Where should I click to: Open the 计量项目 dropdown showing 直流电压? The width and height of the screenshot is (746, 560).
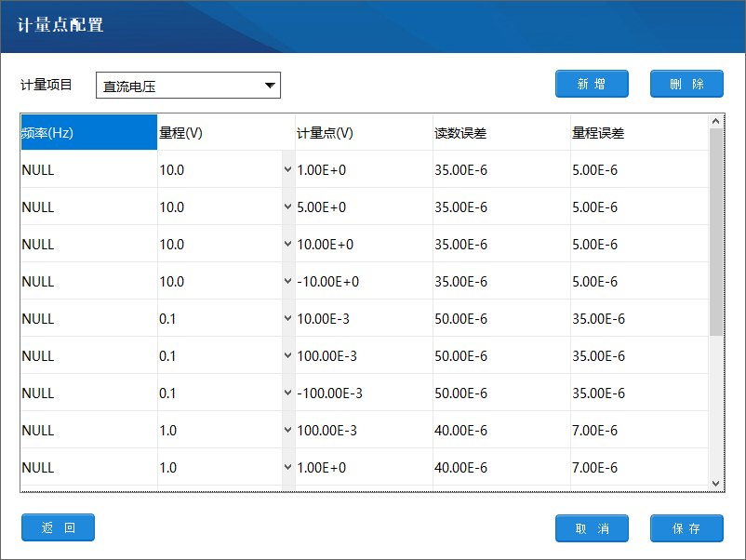[188, 86]
